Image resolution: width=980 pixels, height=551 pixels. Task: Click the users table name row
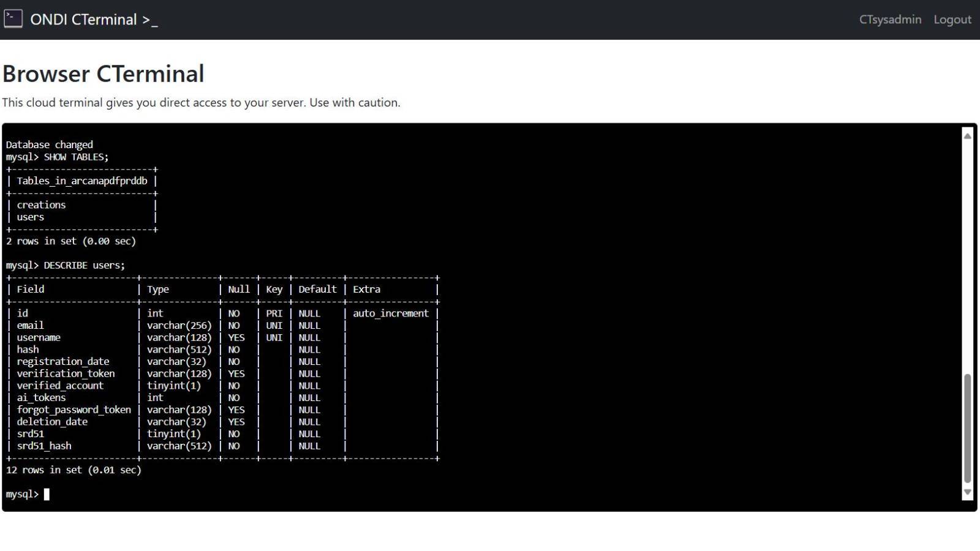pyautogui.click(x=31, y=217)
